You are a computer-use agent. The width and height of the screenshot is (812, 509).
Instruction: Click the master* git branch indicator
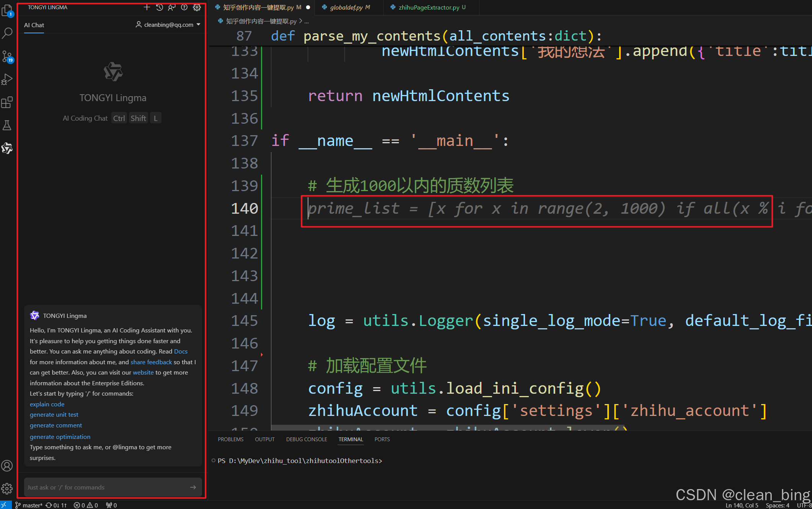(x=29, y=505)
